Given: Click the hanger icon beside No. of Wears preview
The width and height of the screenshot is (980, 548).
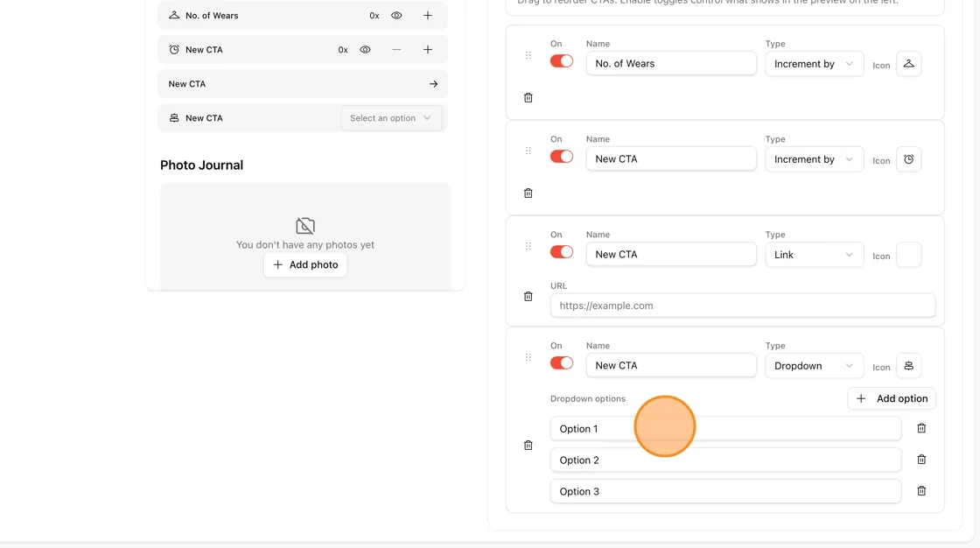Looking at the screenshot, I should click(x=174, y=15).
